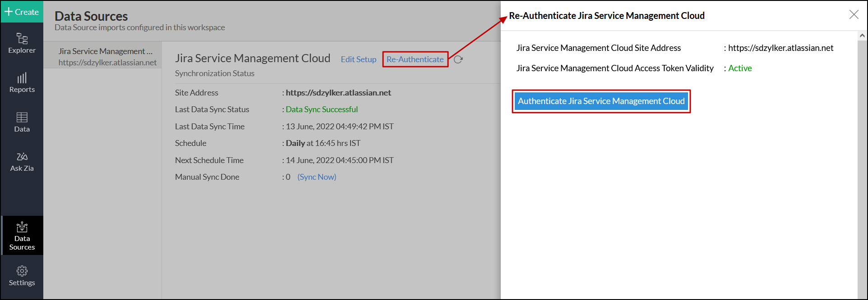Open the Reports bar chart icon
Viewport: 868px width, 300px height.
[x=22, y=78]
